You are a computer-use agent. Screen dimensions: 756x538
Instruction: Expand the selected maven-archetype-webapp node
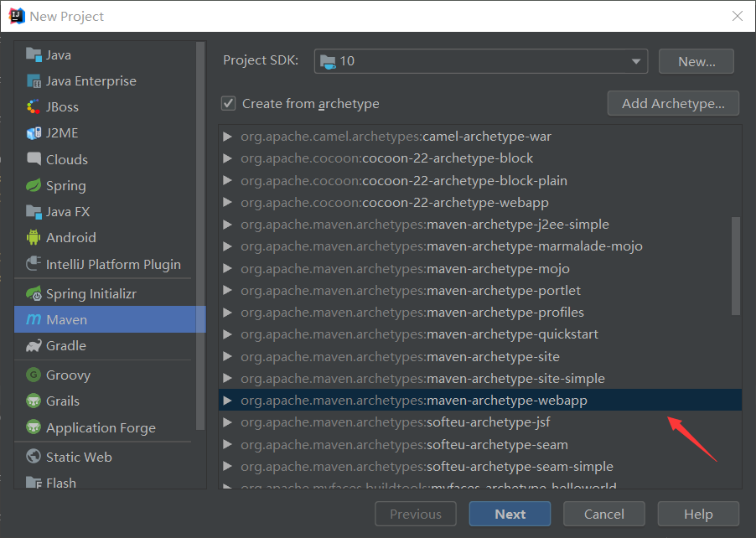point(228,400)
